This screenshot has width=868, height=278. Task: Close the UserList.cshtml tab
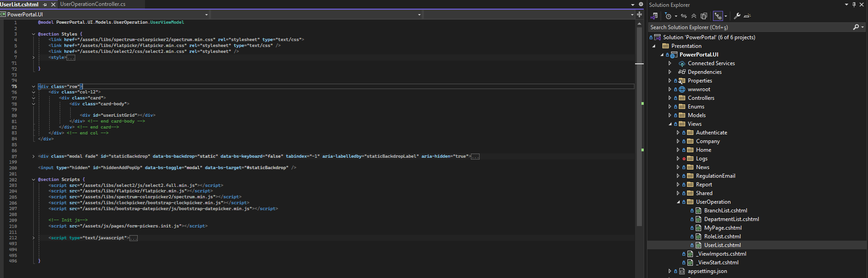point(53,5)
